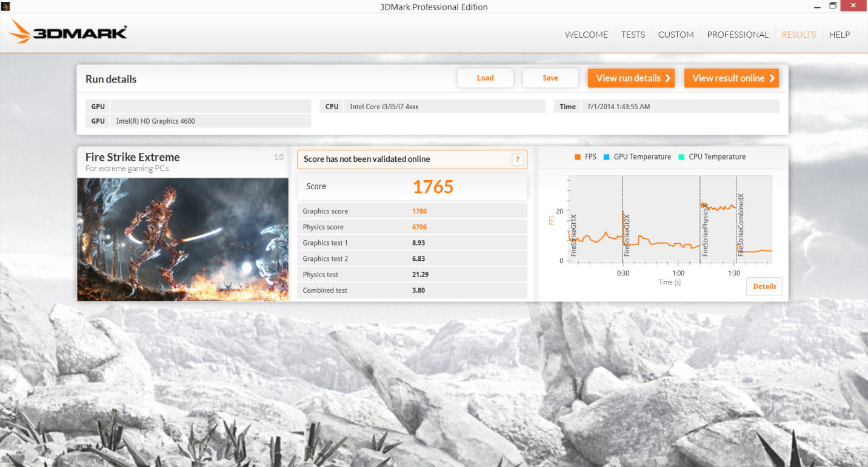Click the app icon in title bar
This screenshot has height=467, width=868.
pos(5,5)
